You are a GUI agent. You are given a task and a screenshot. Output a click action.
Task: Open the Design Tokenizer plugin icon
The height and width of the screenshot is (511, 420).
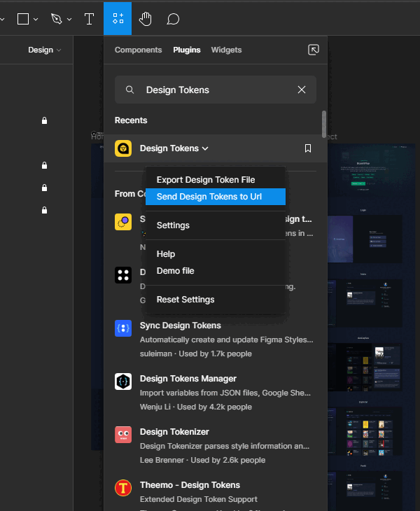coord(123,435)
